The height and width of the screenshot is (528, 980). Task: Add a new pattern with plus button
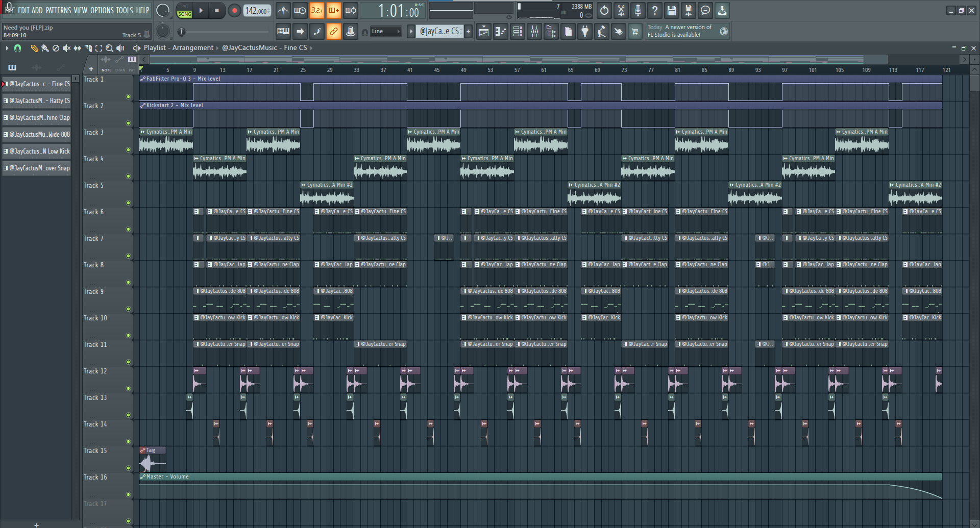tap(468, 32)
